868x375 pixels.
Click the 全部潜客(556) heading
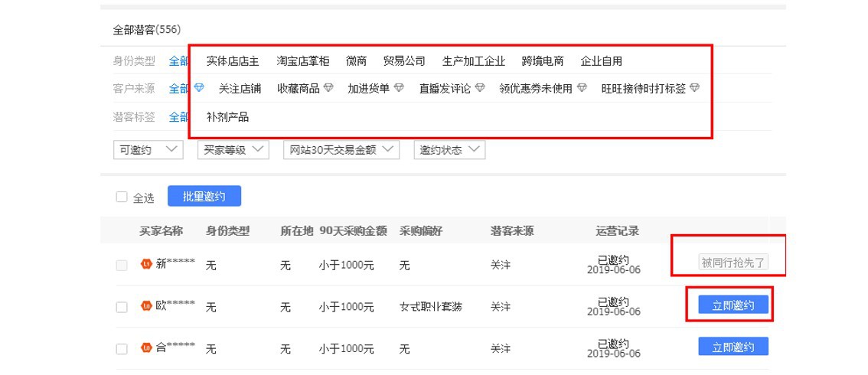pyautogui.click(x=147, y=30)
